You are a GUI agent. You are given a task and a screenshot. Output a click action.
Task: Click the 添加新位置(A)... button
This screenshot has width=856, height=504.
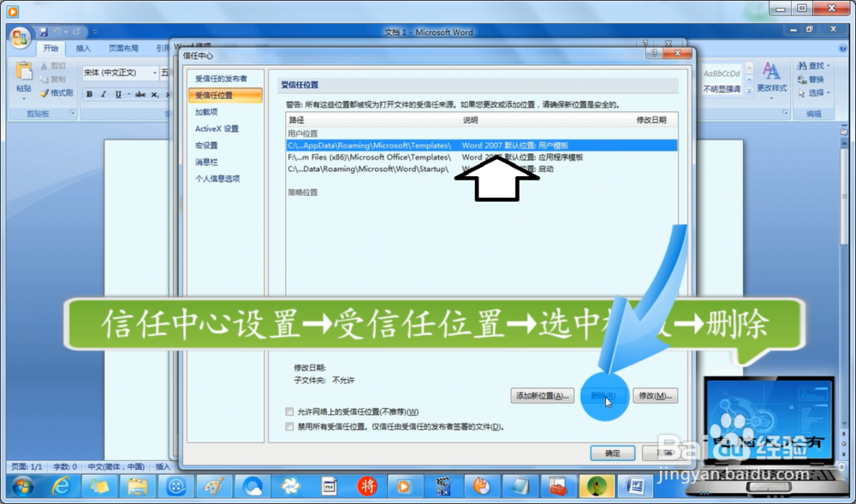(x=542, y=396)
